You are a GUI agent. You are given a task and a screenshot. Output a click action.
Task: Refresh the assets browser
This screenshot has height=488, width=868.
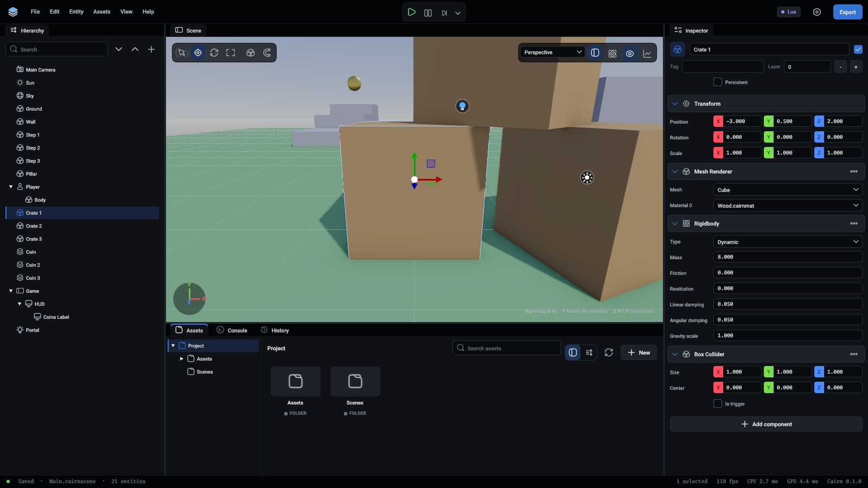tap(609, 352)
